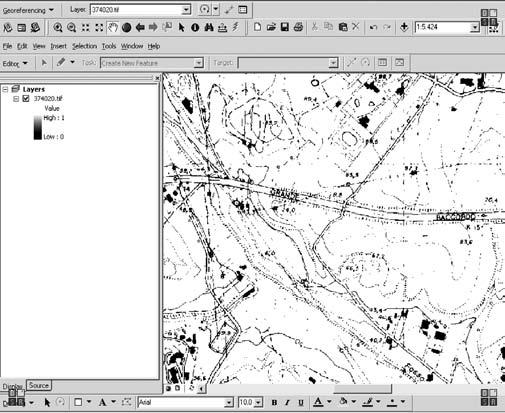Switch to Layout View icon

pyautogui.click(x=177, y=389)
